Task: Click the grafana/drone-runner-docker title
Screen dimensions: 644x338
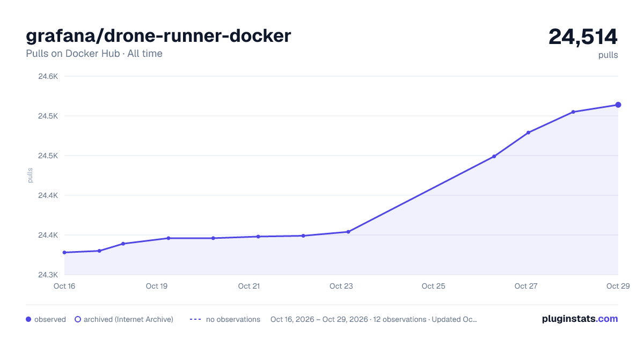Action: point(158,36)
